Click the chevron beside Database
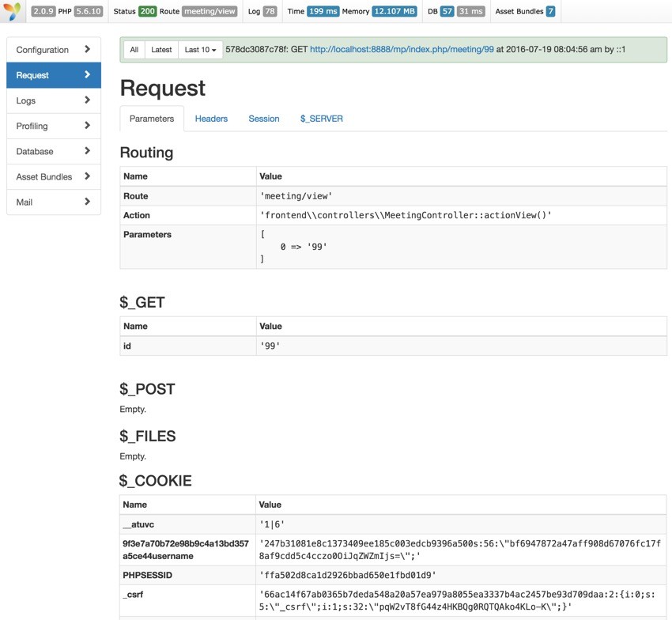The height and width of the screenshot is (620, 672). (x=88, y=150)
